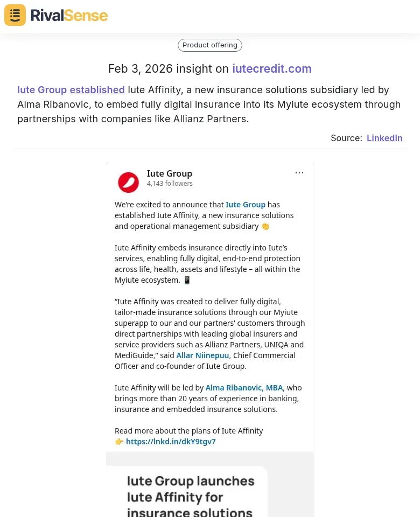Click the pointing hand emoji before link

pyautogui.click(x=119, y=442)
